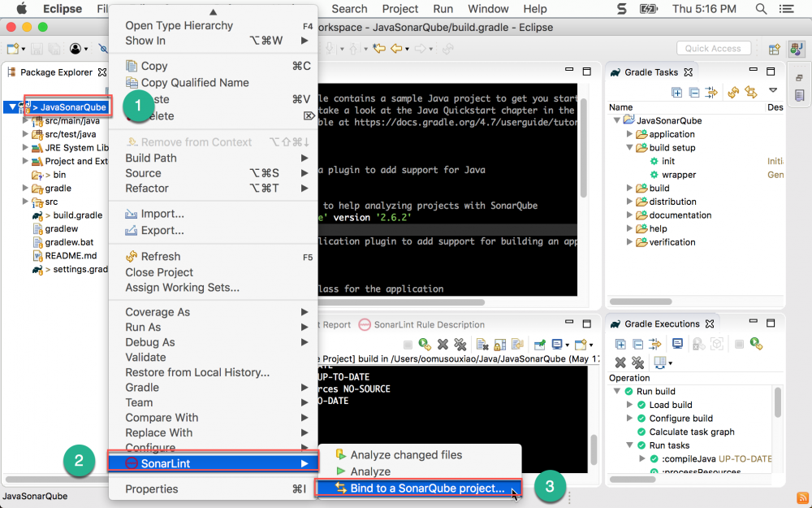Click the double-arrows icon in Gradle Tasks toolbar
This screenshot has height=508, width=812.
click(x=750, y=93)
